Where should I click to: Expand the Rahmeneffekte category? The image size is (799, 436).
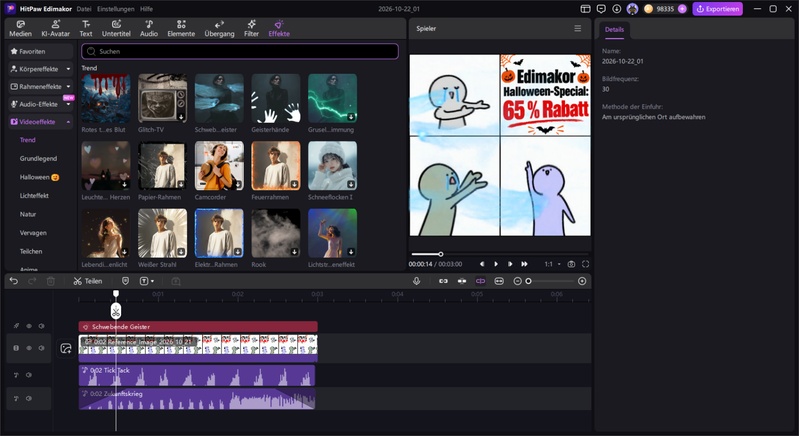[x=40, y=87]
